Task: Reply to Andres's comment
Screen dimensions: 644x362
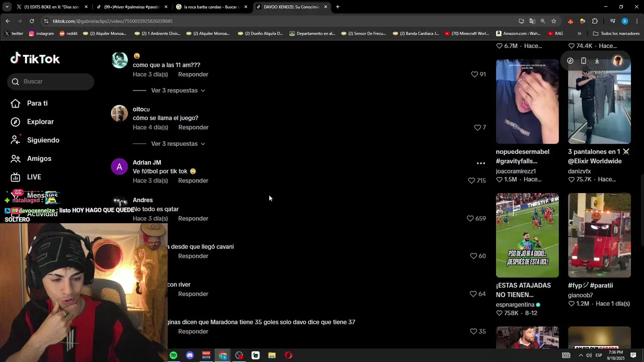Action: click(193, 219)
